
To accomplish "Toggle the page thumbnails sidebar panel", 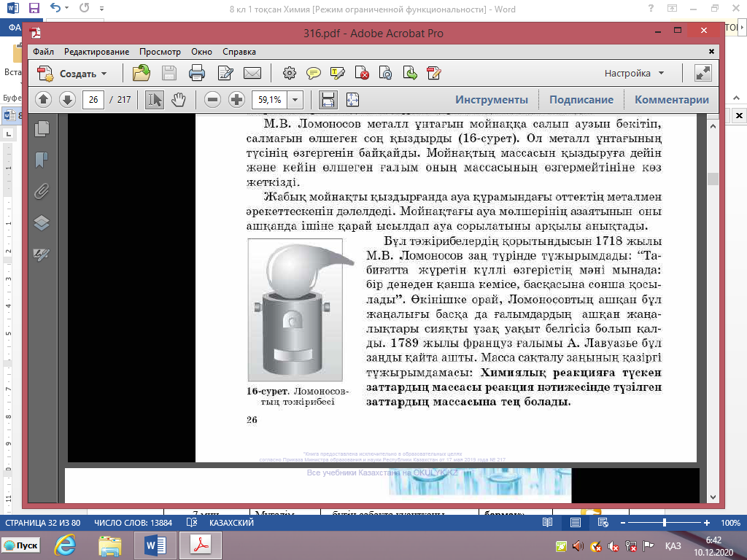I will pyautogui.click(x=42, y=128).
